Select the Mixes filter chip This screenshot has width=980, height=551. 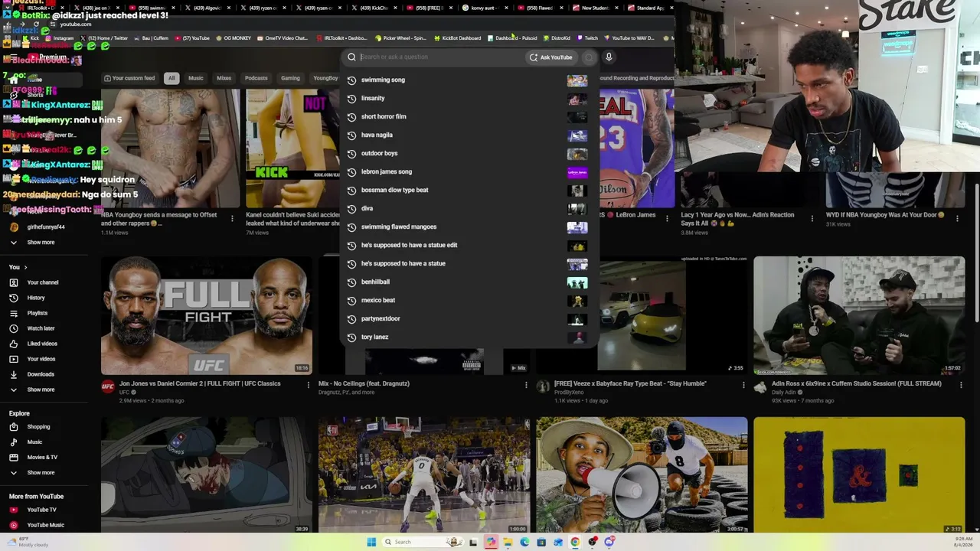click(224, 78)
